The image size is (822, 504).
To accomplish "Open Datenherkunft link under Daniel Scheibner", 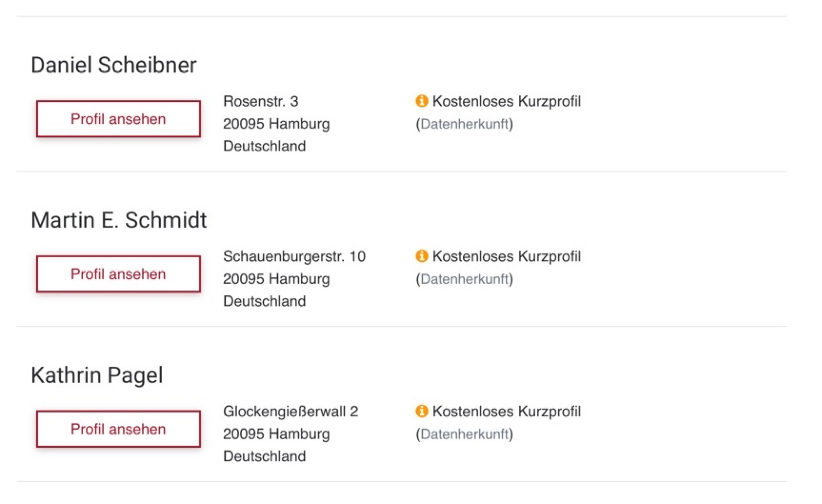I will click(x=464, y=124).
